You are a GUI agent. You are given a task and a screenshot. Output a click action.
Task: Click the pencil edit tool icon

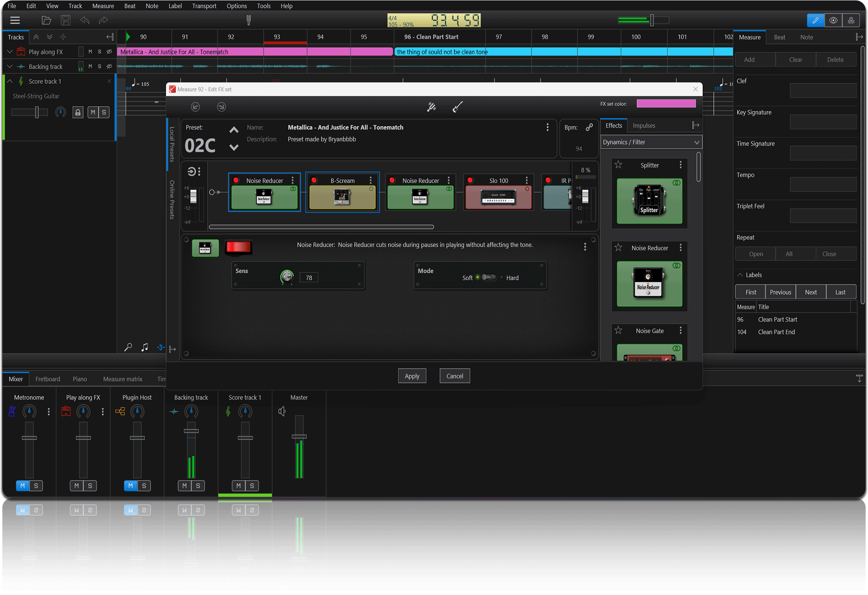click(816, 21)
